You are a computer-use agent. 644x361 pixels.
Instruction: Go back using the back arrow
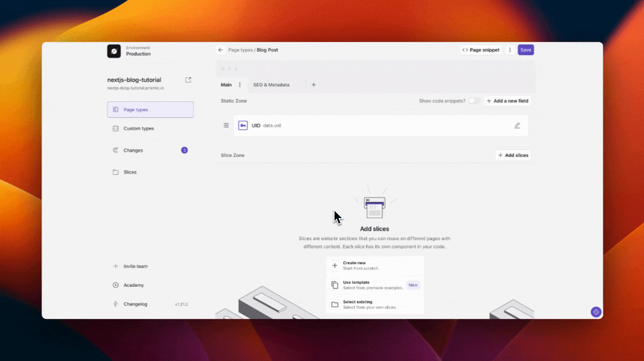(x=220, y=50)
